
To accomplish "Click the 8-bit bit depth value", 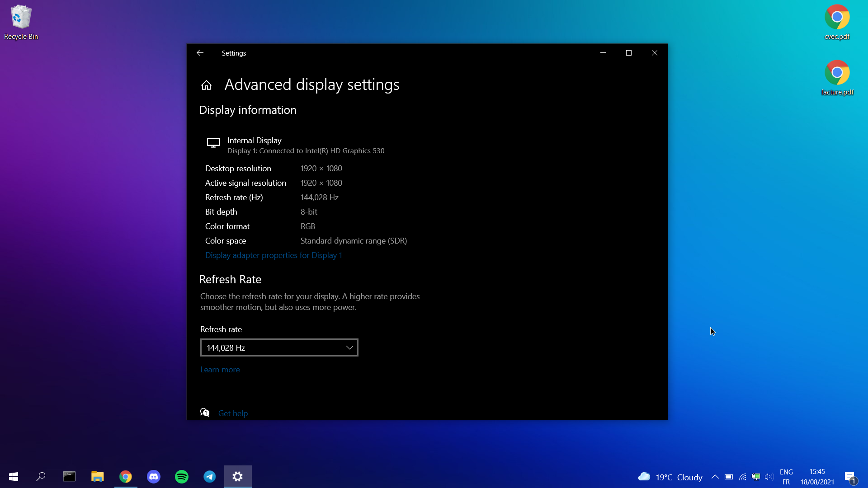I will tap(309, 212).
